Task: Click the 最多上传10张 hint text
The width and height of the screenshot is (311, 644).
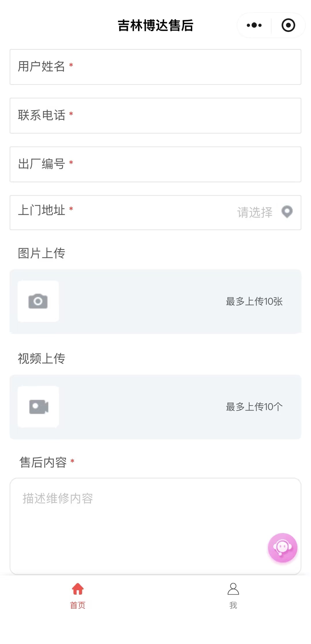Action: point(254,302)
